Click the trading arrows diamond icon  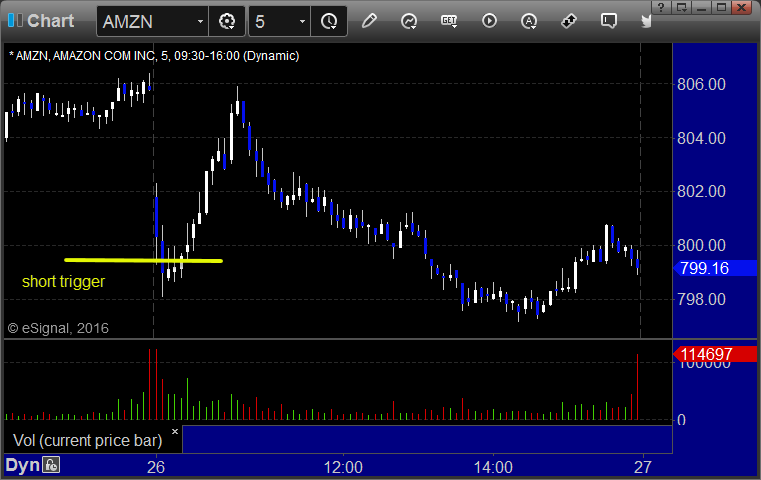click(x=568, y=21)
